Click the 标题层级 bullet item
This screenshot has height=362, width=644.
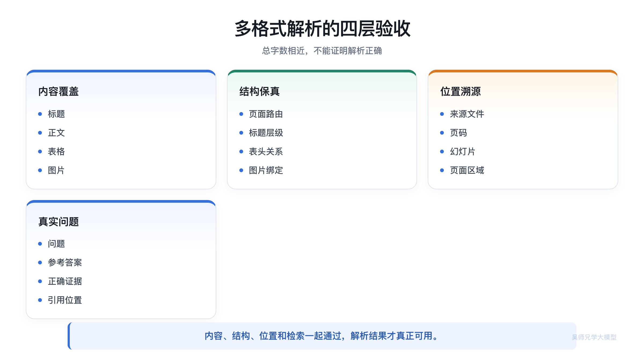tap(266, 133)
